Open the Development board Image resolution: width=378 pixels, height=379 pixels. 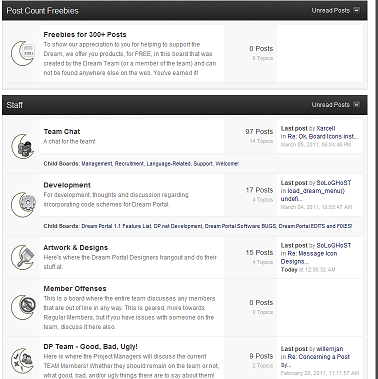tap(67, 185)
